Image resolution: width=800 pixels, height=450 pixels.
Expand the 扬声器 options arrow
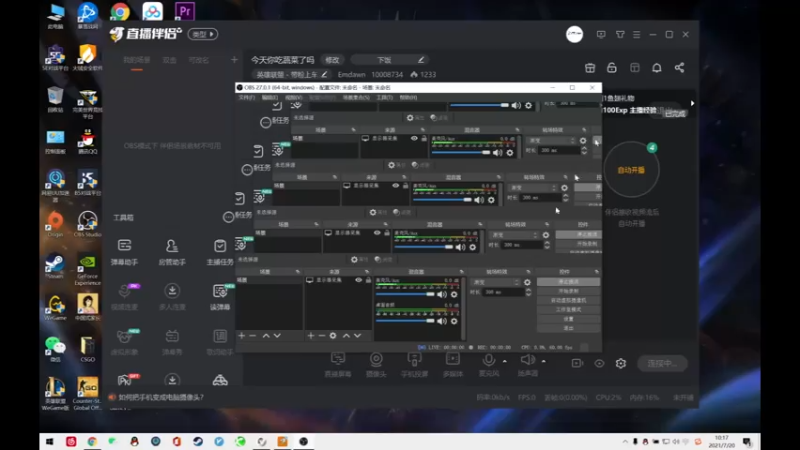pyautogui.click(x=543, y=361)
